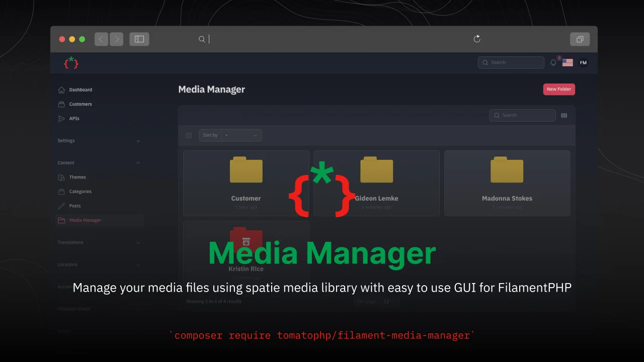This screenshot has height=362, width=644.
Task: Select the Customers icon in the sidebar
Action: (60, 104)
